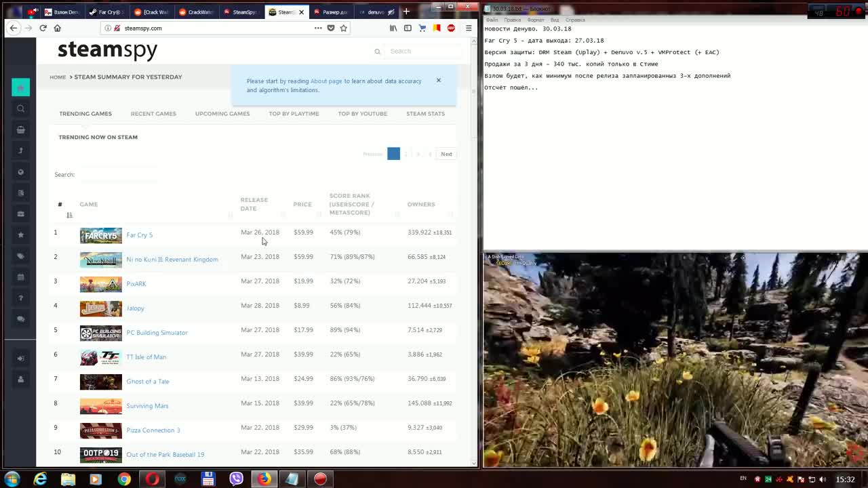Open the shopping cart extension icon
The width and height of the screenshot is (868, 488).
(x=422, y=28)
